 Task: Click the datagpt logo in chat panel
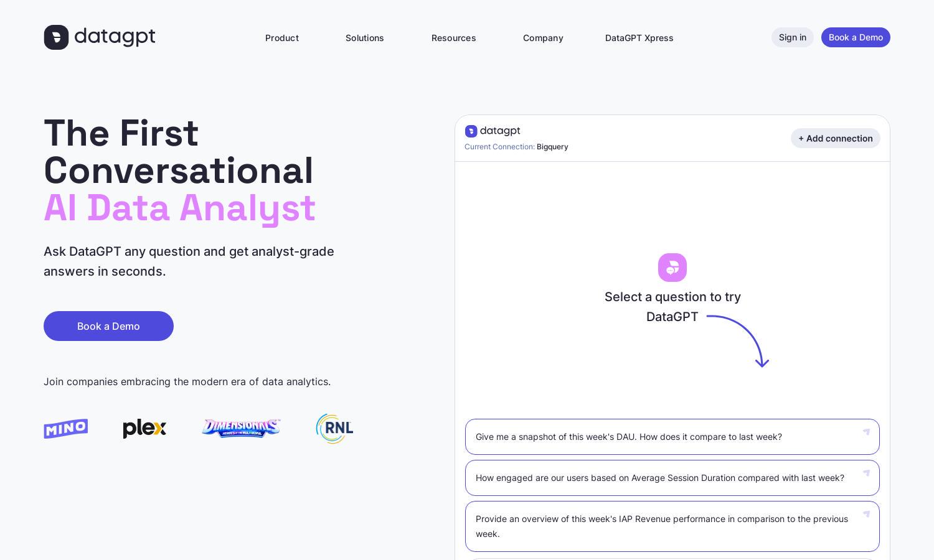pyautogui.click(x=493, y=131)
